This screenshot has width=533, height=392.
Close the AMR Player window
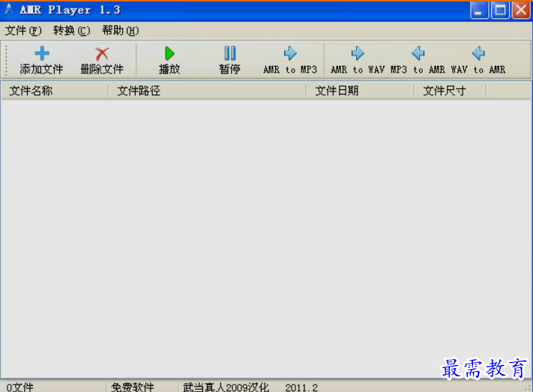coord(521,10)
